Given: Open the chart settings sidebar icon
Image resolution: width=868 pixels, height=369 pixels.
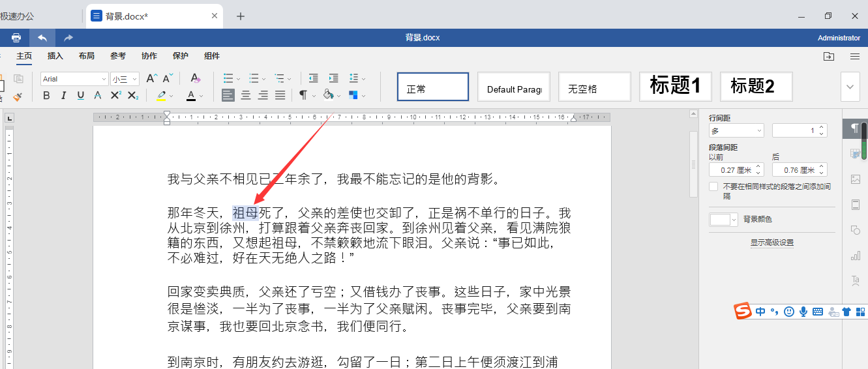Looking at the screenshot, I should [x=855, y=256].
